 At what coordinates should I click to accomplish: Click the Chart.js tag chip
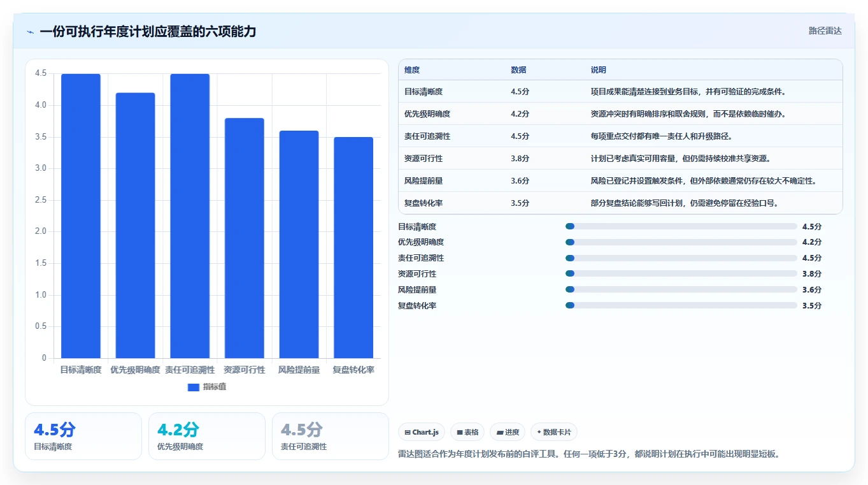click(422, 432)
